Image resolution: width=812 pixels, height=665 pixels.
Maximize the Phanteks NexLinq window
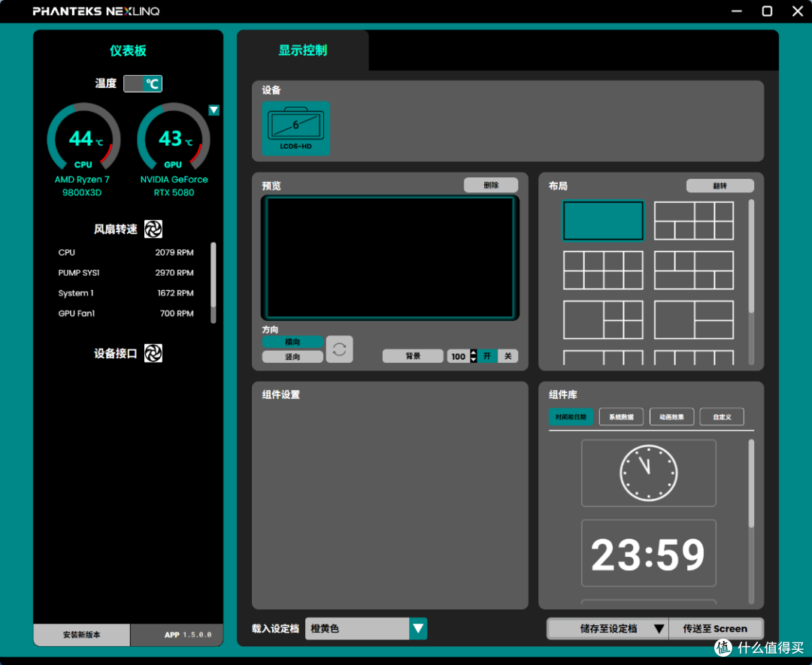click(767, 11)
